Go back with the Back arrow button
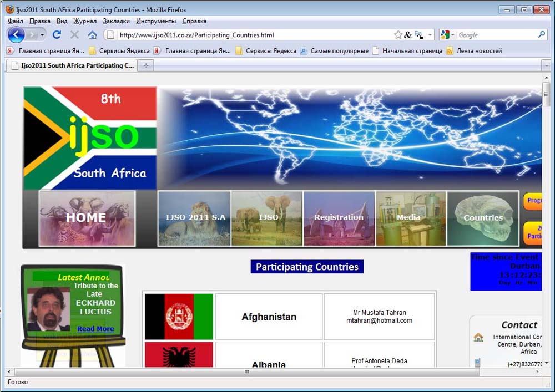The width and height of the screenshot is (555, 392). pyautogui.click(x=16, y=35)
